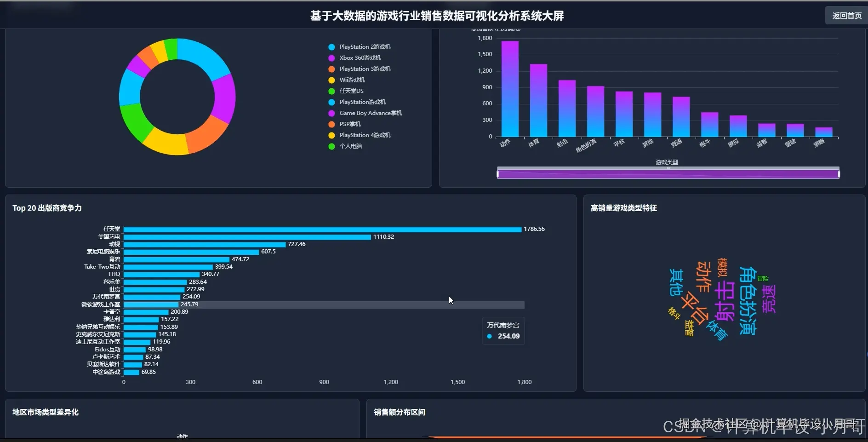Click the PlayStation 2游戏机 legend marker
The height and width of the screenshot is (442, 868).
tap(331, 46)
